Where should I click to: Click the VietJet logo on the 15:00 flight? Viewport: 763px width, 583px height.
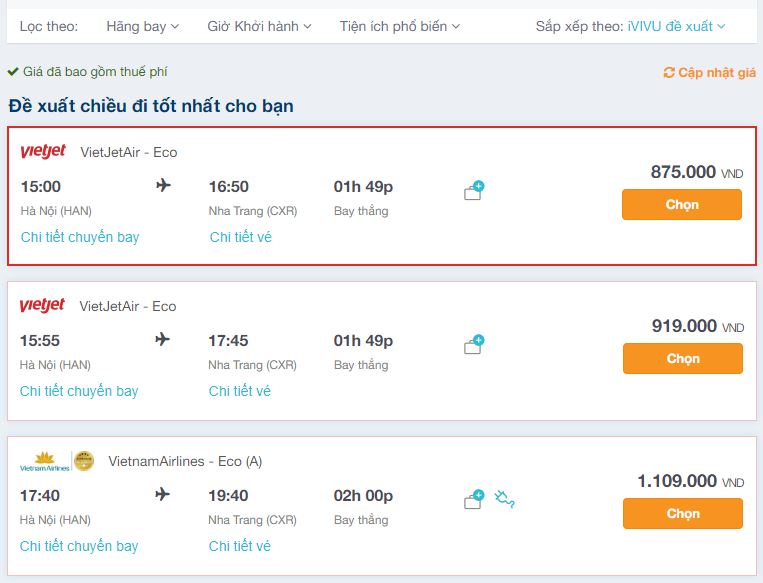pos(43,151)
